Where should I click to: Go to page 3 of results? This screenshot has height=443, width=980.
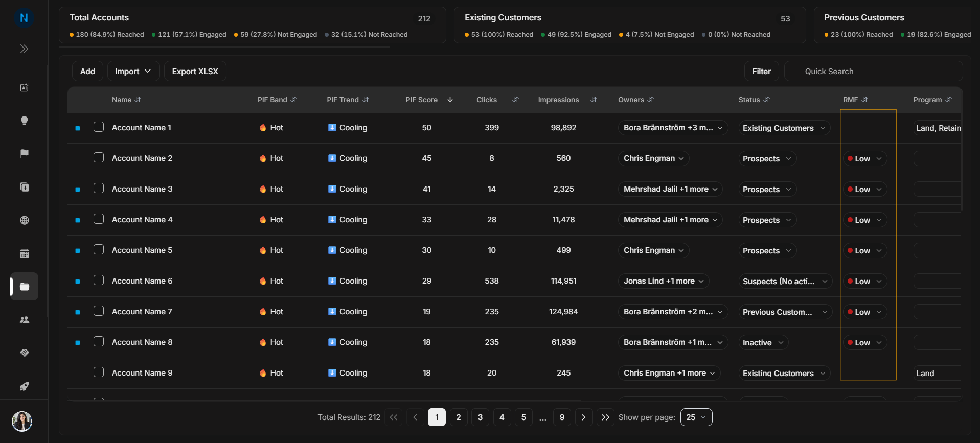point(480,417)
